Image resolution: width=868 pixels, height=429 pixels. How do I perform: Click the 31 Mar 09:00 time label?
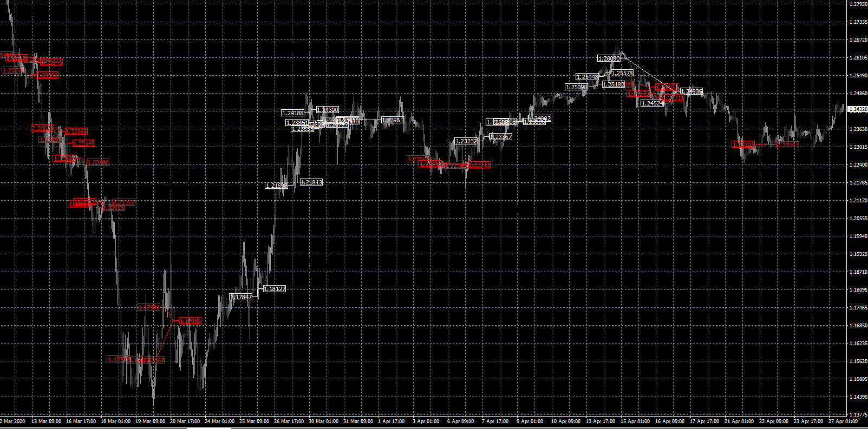358,421
